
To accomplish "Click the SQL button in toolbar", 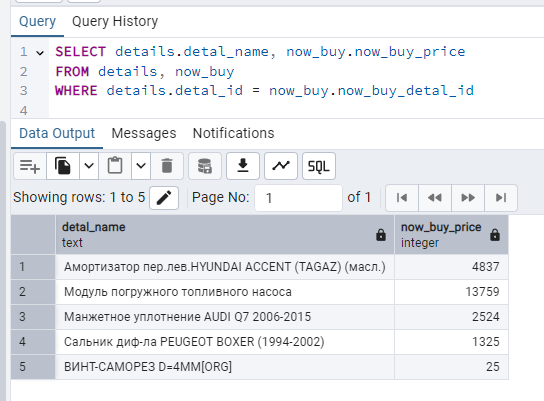I will [x=319, y=166].
